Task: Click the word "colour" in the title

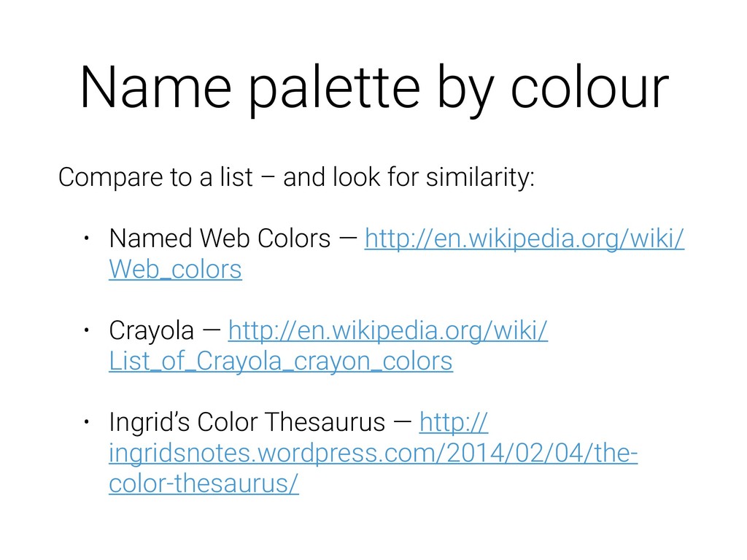Action: click(x=587, y=88)
